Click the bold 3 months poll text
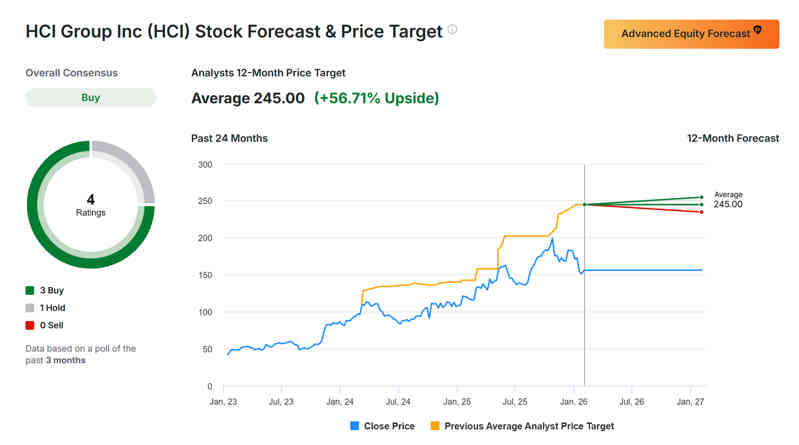This screenshot has height=445, width=799. pyautogui.click(x=65, y=360)
